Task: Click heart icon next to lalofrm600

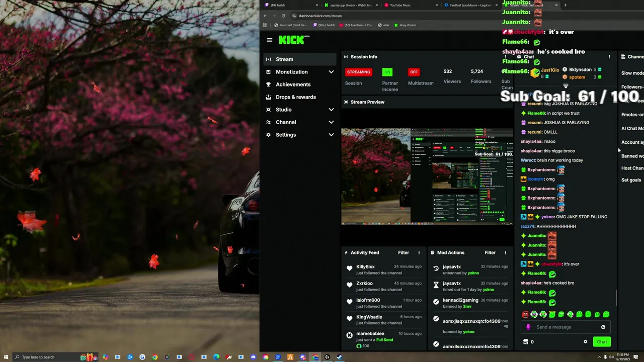Action: click(350, 302)
